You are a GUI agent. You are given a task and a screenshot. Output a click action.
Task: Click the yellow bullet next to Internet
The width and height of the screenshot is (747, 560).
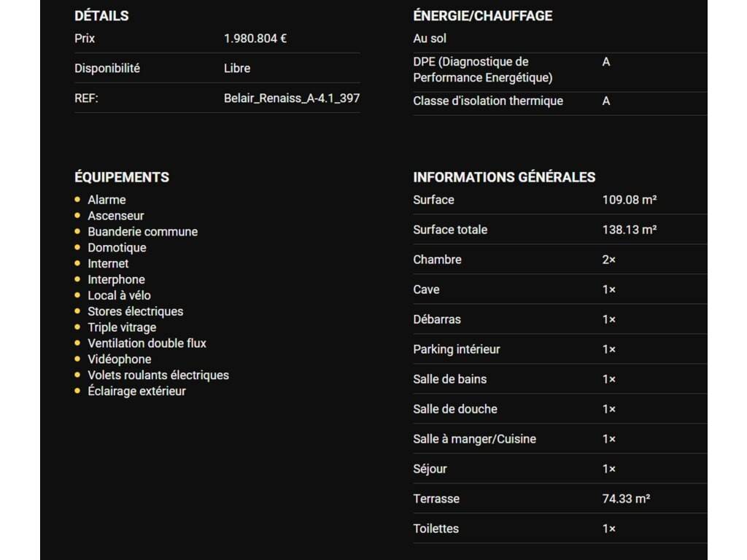tap(77, 263)
